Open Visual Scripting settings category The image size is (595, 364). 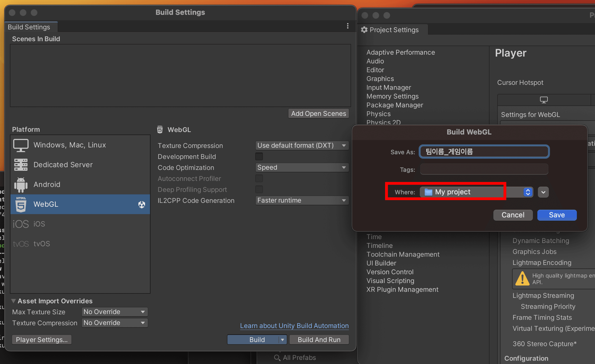tap(390, 281)
